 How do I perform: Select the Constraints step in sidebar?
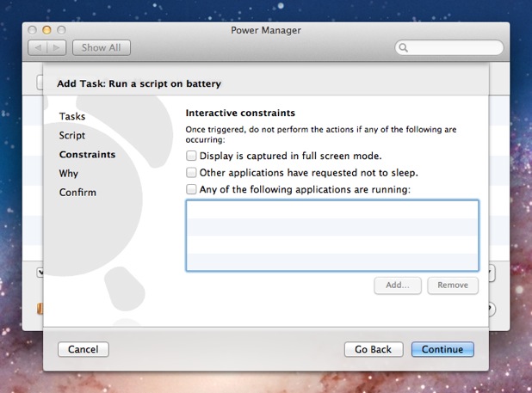pyautogui.click(x=87, y=155)
